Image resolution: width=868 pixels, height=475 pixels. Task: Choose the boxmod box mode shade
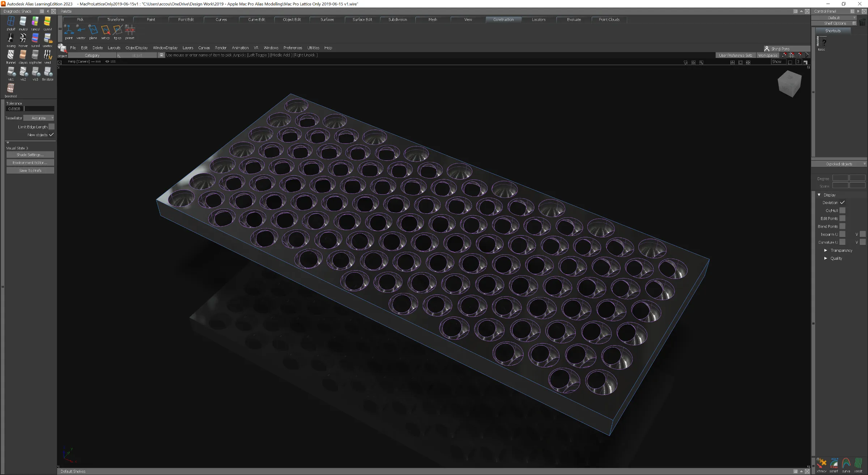point(11,88)
